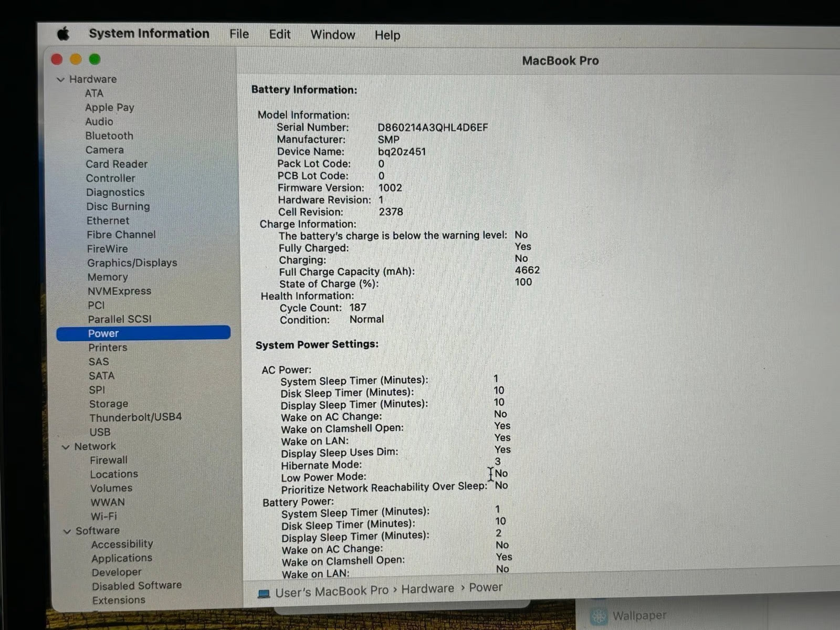Collapse the Software section in the sidebar
This screenshot has height=630, width=840.
point(67,530)
